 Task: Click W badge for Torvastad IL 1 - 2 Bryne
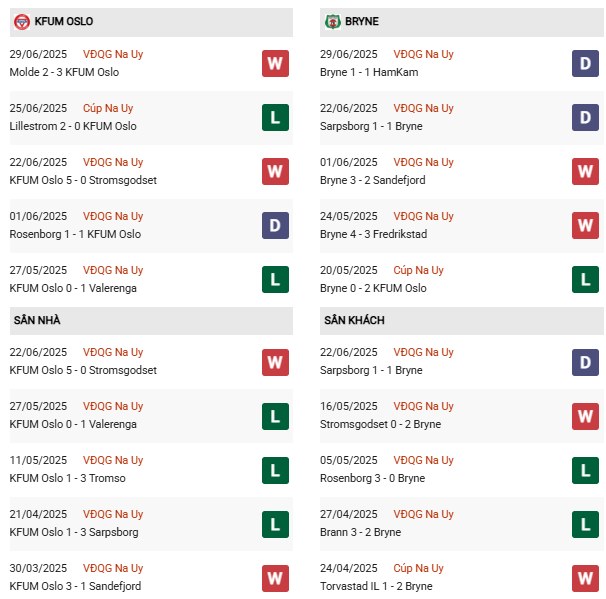(585, 578)
